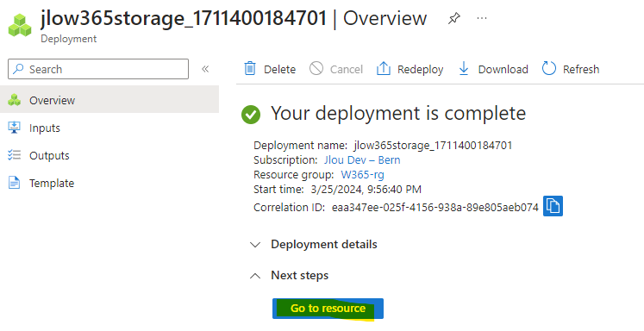Click the deployment cubes icon in header

pyautogui.click(x=20, y=25)
